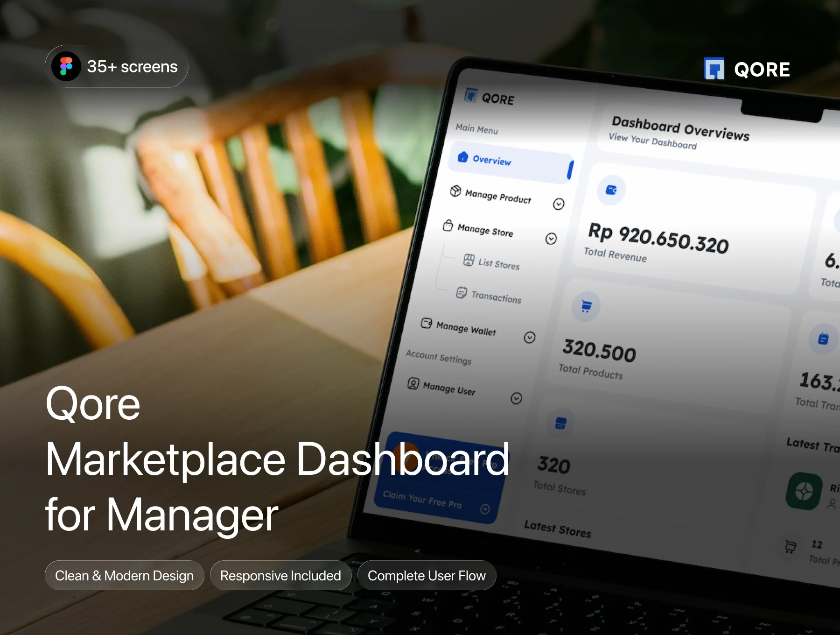This screenshot has width=840, height=635.
Task: Expand the Manage User submenu chevron
Action: point(516,398)
